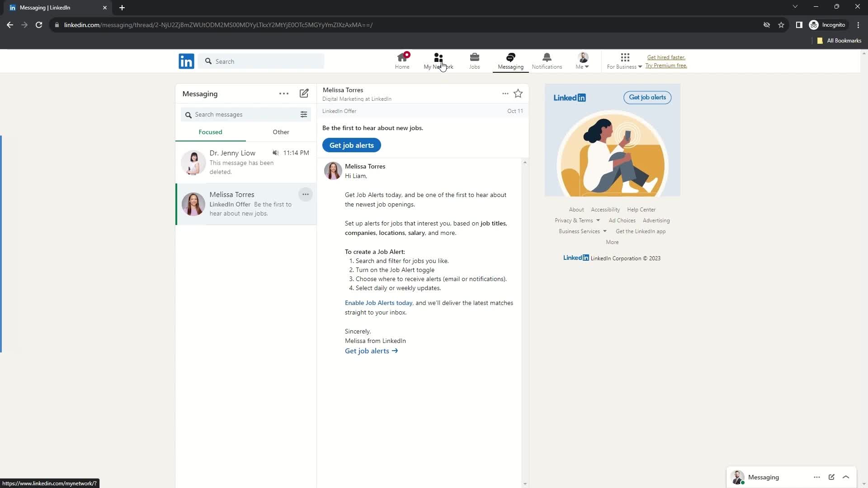Screen dimensions: 868x488
Task: Click the More footer link
Action: (x=612, y=242)
